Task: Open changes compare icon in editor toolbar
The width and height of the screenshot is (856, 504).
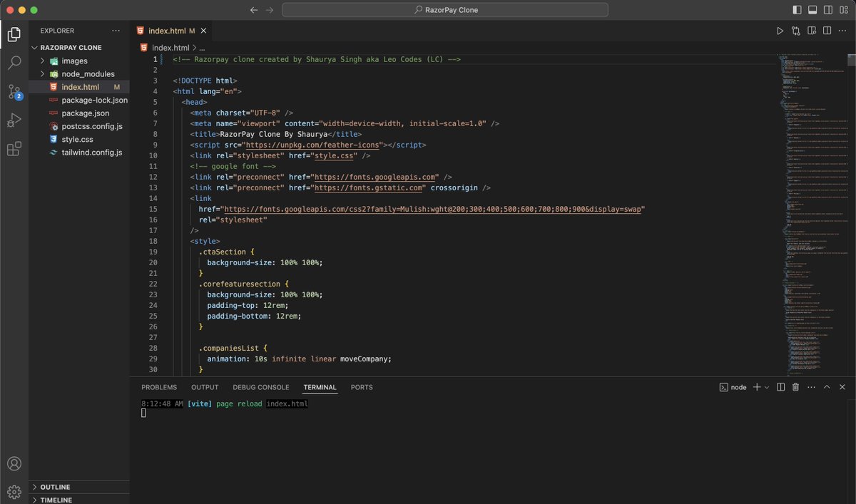Action: [x=796, y=31]
